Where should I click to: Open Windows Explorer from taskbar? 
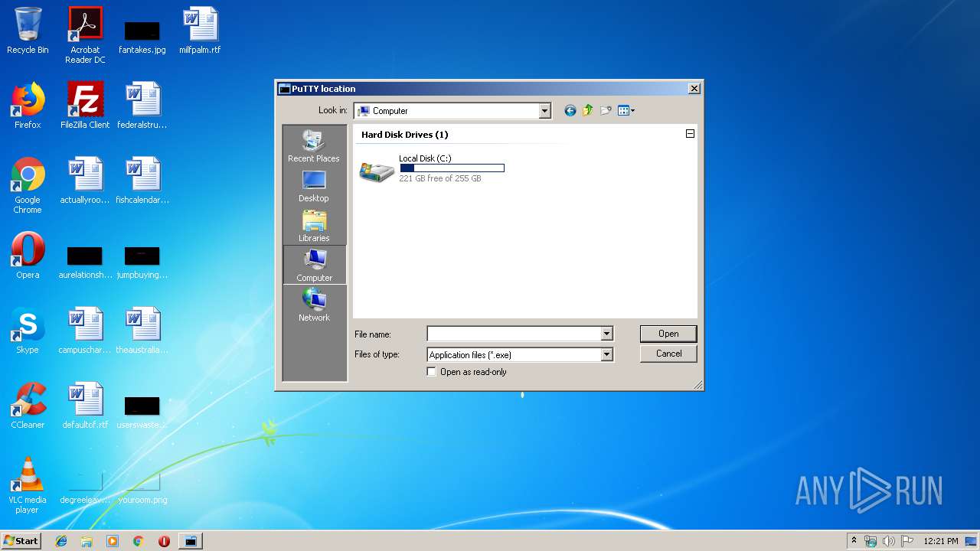tap(87, 541)
